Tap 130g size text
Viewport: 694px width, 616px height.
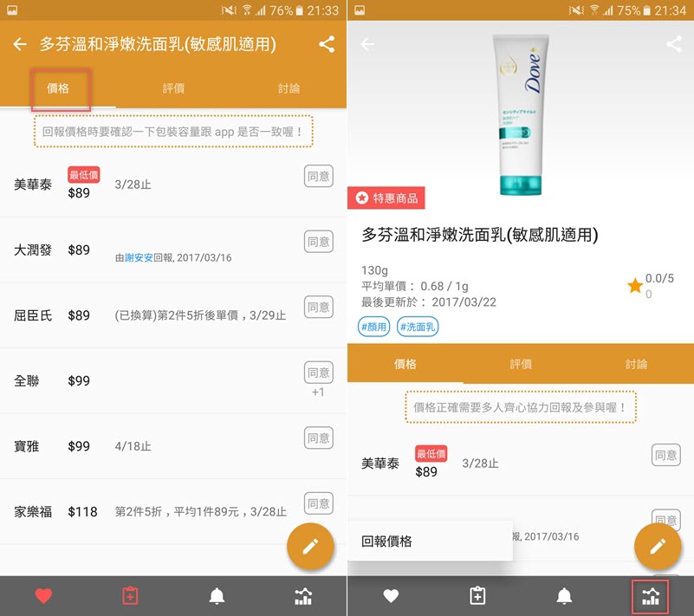click(374, 270)
